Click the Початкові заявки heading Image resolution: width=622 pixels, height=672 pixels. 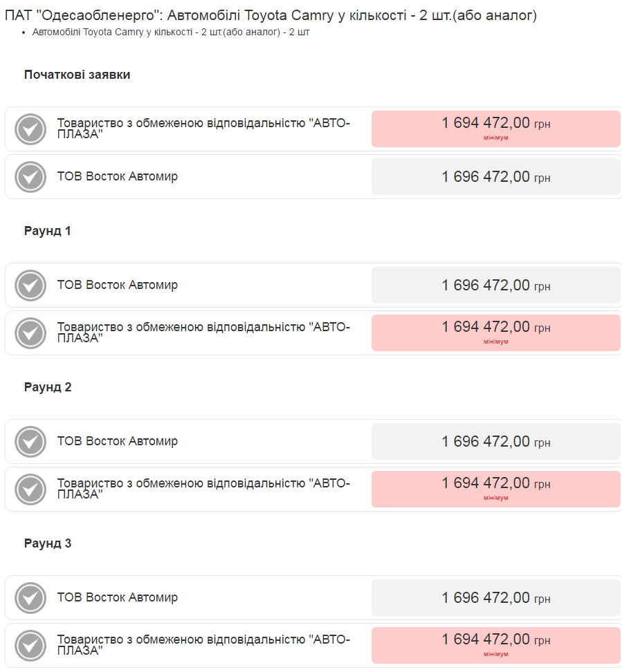click(x=77, y=75)
